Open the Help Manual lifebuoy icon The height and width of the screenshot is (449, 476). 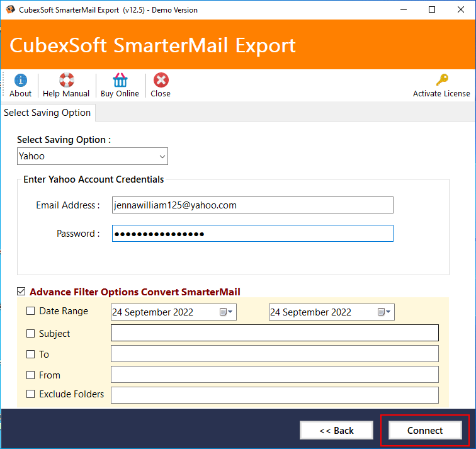click(66, 80)
